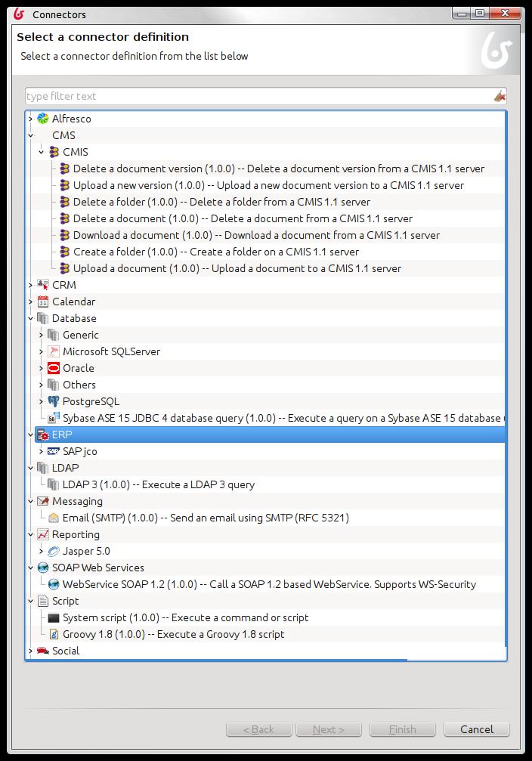The height and width of the screenshot is (761, 532).
Task: Click the Email (SMTP) envelope icon
Action: click(54, 518)
